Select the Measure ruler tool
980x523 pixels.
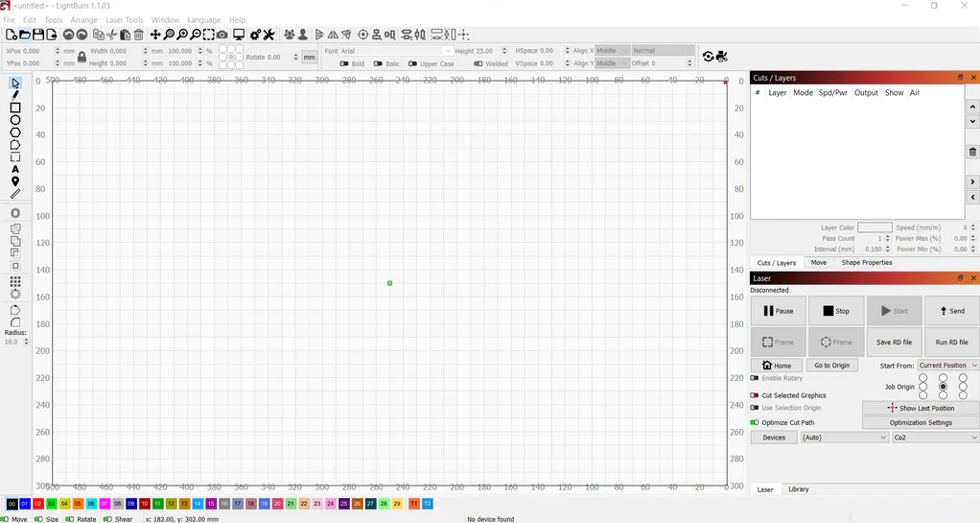coord(15,194)
